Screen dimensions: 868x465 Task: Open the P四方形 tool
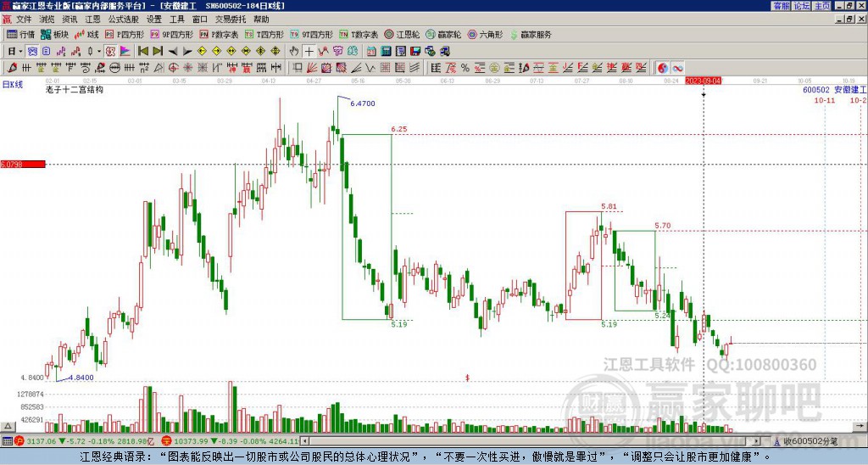124,34
